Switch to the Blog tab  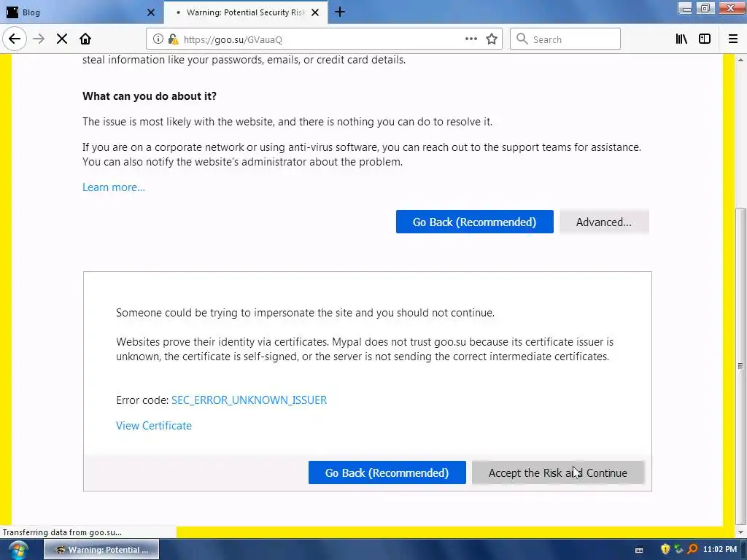(x=81, y=12)
